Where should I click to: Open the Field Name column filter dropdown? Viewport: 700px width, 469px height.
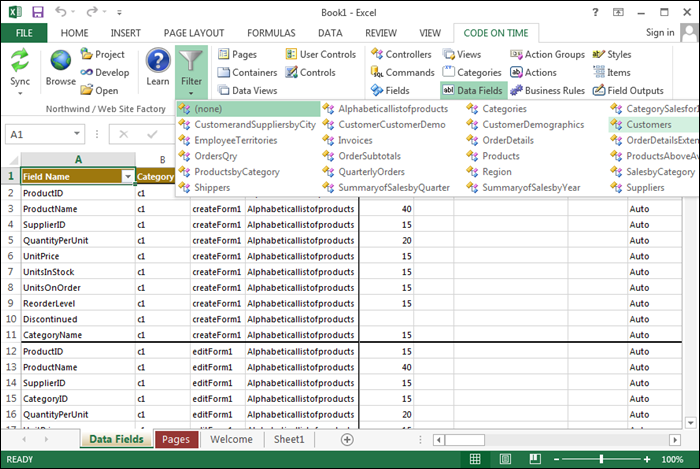click(127, 176)
